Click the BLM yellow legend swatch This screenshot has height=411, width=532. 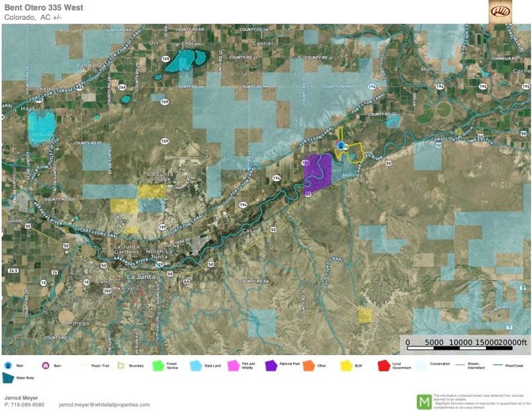point(346,365)
